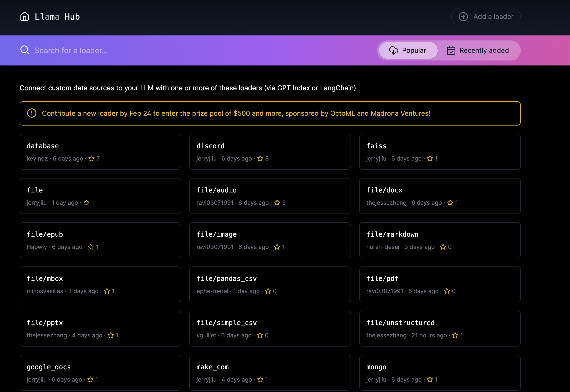The height and width of the screenshot is (392, 570).
Task: Open the faiss loader card
Action: pos(440,152)
